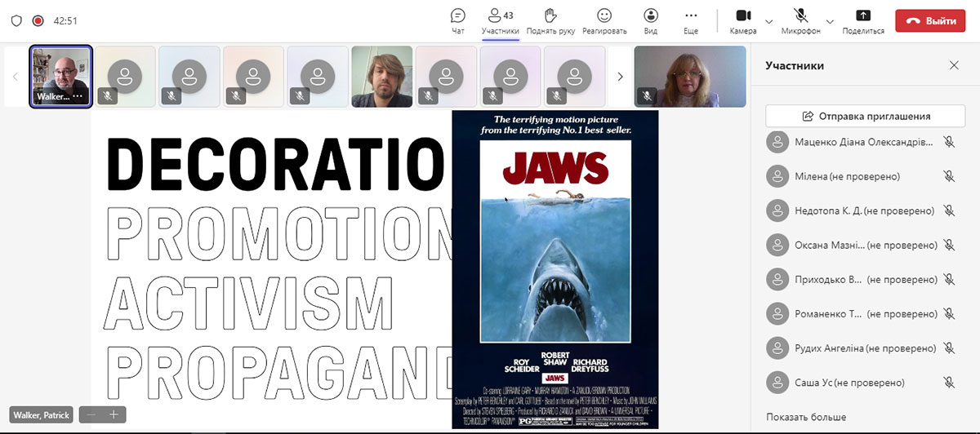Open the Chat (Чат) panel

coord(458,20)
